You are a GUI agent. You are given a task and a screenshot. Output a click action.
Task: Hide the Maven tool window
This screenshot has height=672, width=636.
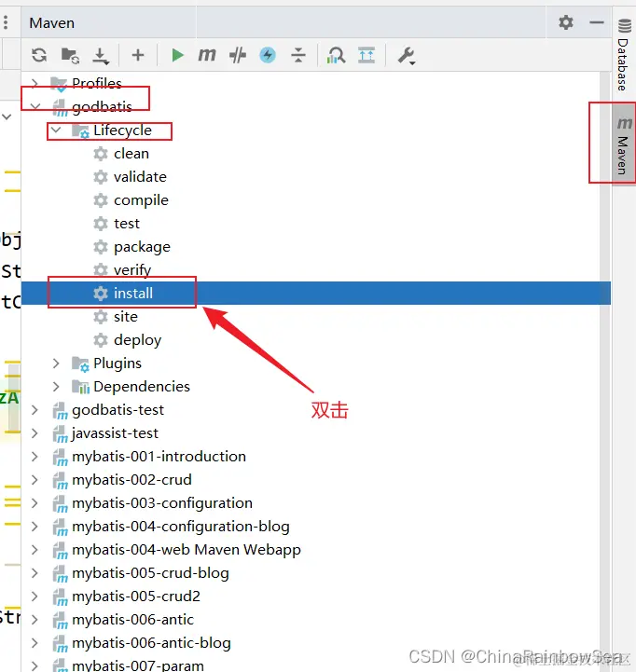click(x=597, y=22)
